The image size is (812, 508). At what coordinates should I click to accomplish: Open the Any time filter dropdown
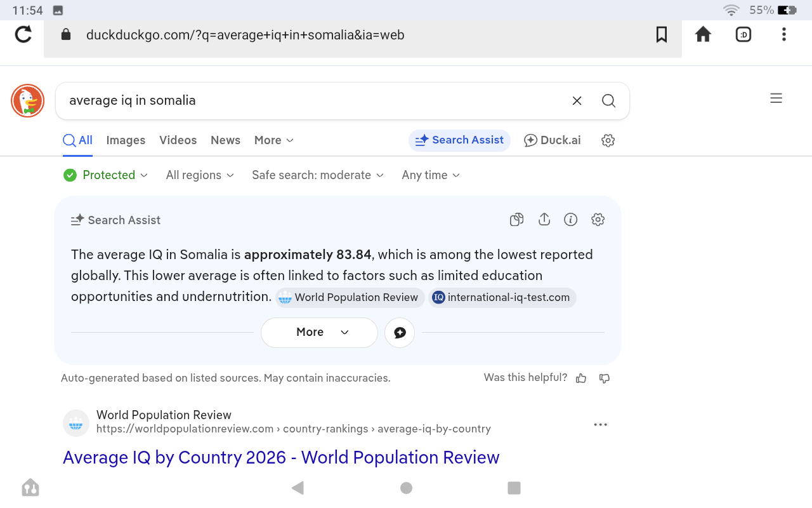tap(431, 175)
